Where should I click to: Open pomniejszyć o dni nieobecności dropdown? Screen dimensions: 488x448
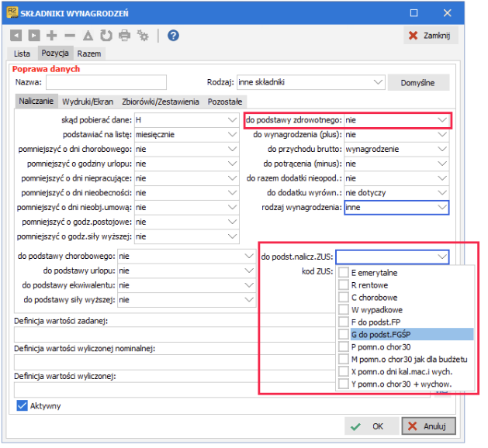[x=187, y=193]
